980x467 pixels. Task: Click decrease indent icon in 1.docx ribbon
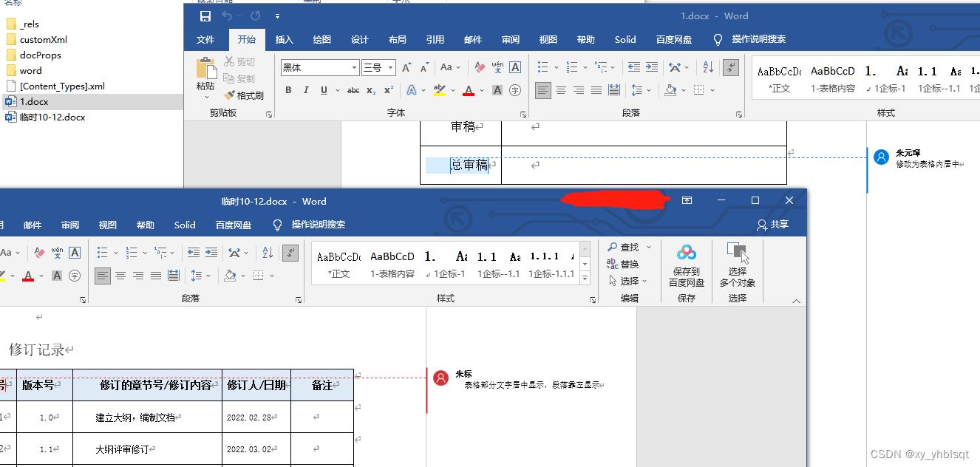633,67
